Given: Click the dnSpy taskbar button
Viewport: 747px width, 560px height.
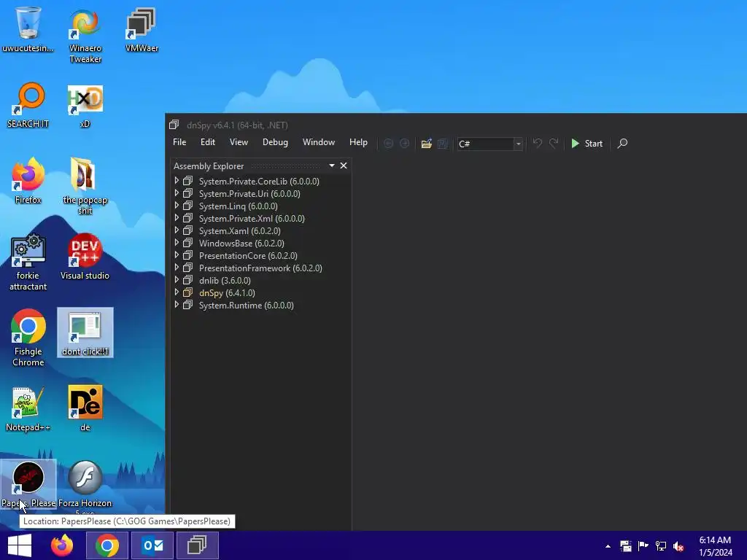Looking at the screenshot, I should (197, 545).
